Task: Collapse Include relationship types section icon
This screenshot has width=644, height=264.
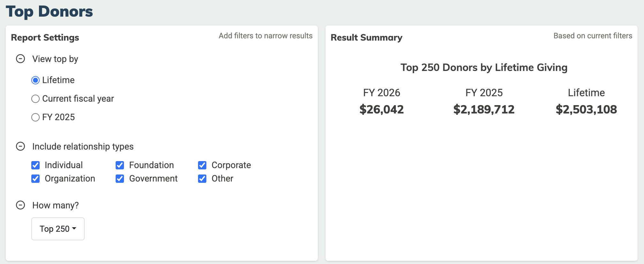Action: [20, 146]
